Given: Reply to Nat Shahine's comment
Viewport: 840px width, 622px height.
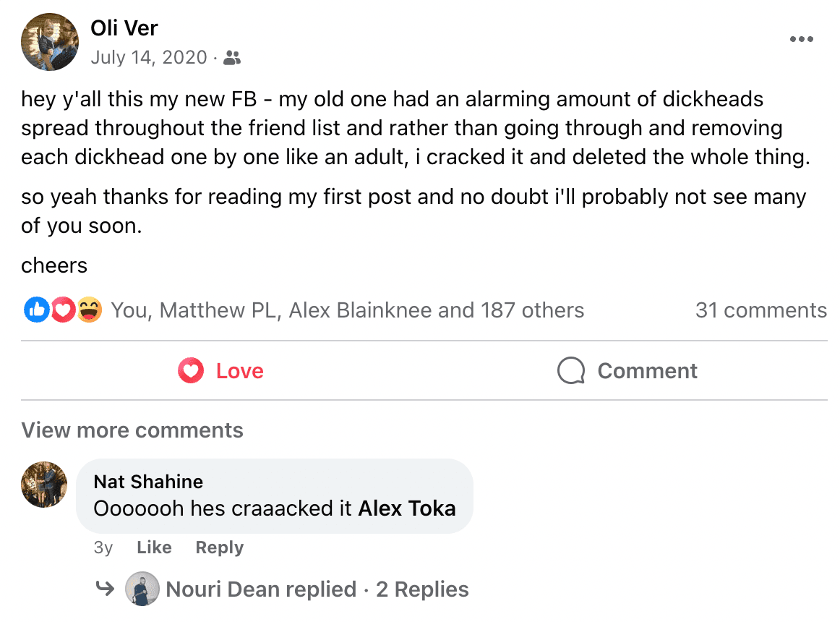Looking at the screenshot, I should [x=219, y=548].
